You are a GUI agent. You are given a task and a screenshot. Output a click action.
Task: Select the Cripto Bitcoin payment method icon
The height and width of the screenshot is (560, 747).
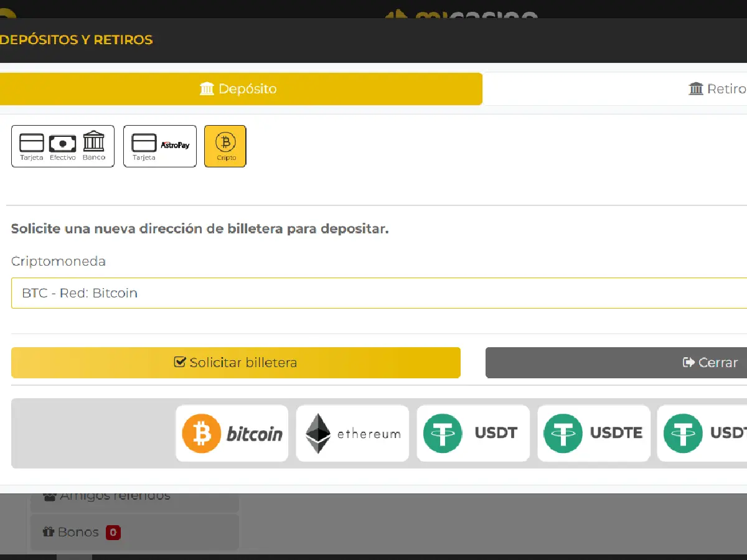coord(225,146)
